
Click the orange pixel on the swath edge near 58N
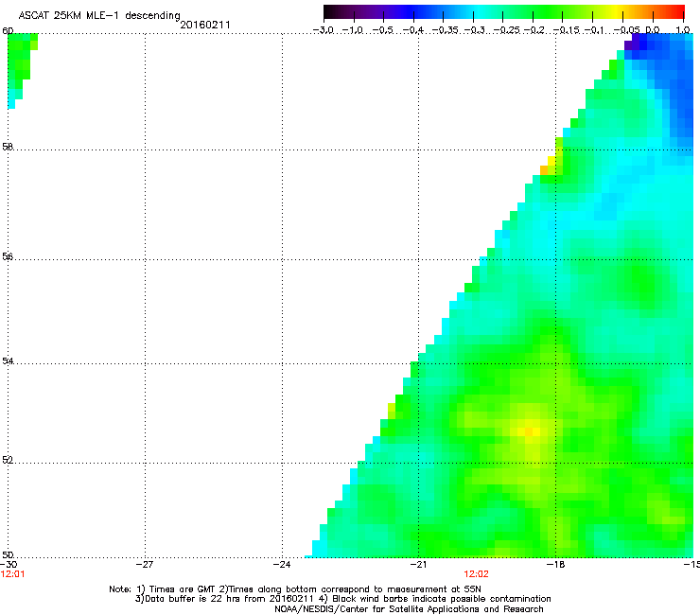544,169
